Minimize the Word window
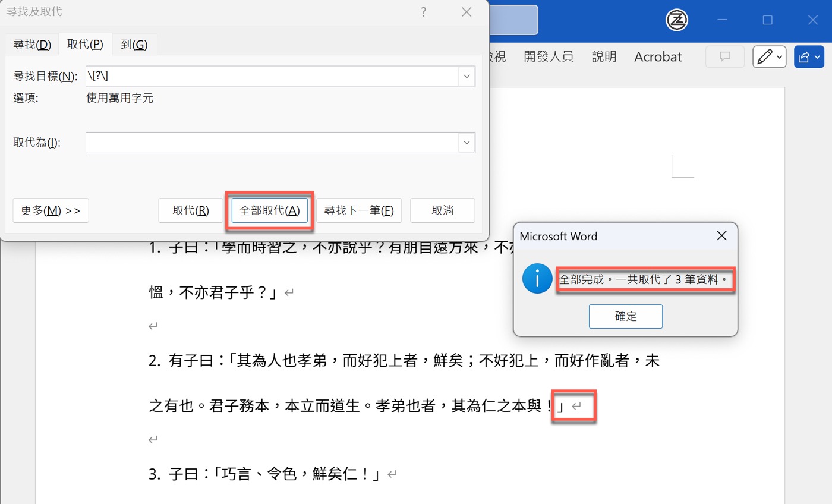832x504 pixels. 723,20
